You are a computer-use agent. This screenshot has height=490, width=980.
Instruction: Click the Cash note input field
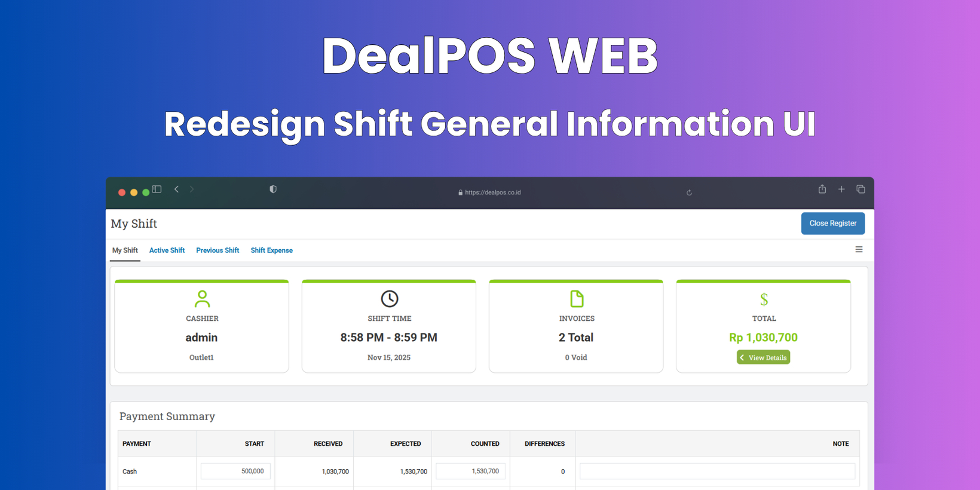tap(717, 471)
